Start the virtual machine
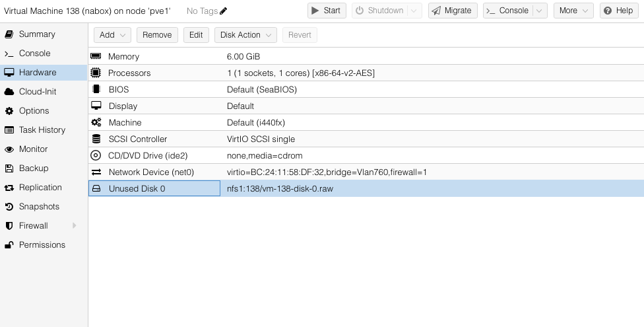Viewport: 644px width, 327px height. pos(327,11)
